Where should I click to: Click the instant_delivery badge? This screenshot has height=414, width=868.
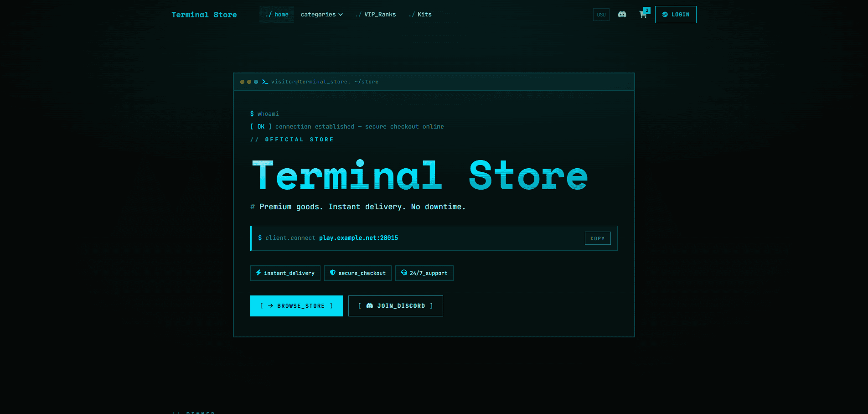click(285, 273)
